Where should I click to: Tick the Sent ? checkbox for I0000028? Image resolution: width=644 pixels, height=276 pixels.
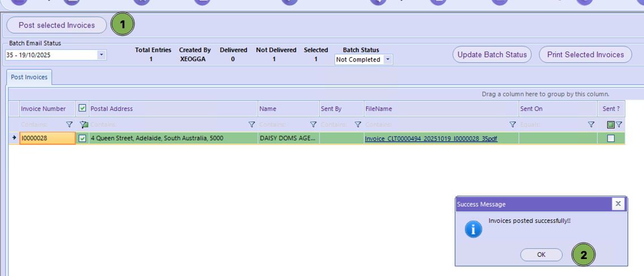[611, 139]
